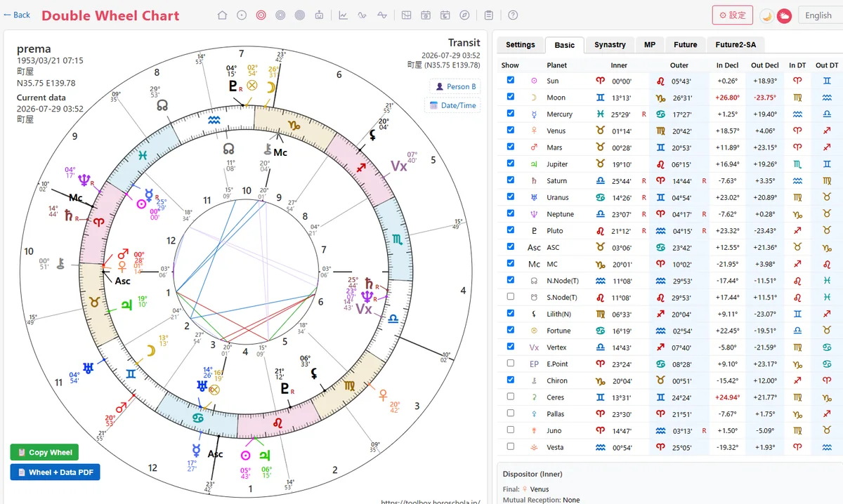843x504 pixels.
Task: Open the quadruple wheel chart icon
Action: pyautogui.click(x=300, y=15)
